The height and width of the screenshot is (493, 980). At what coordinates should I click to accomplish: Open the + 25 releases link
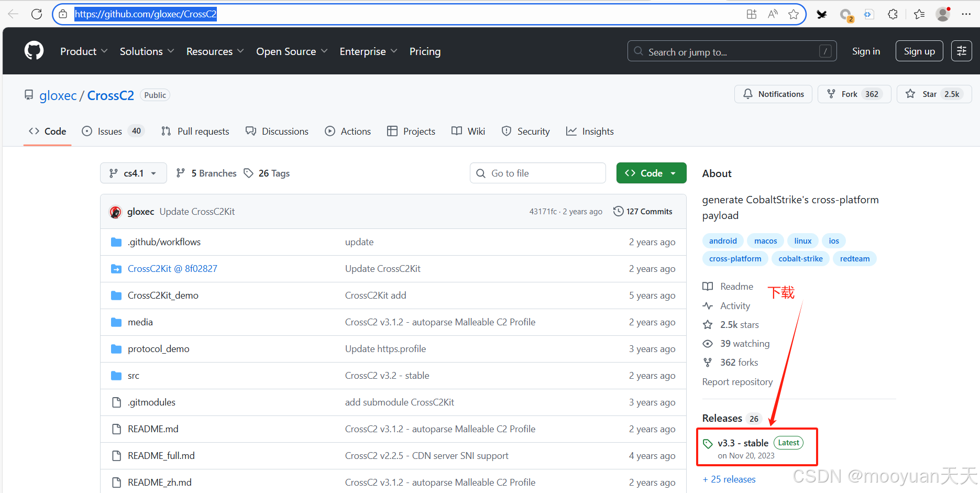point(729,479)
